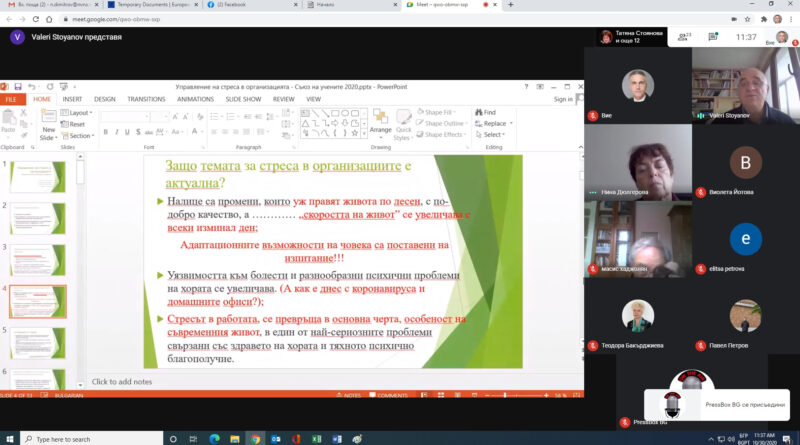
Task: Click the New Slide button icon
Action: point(48,117)
